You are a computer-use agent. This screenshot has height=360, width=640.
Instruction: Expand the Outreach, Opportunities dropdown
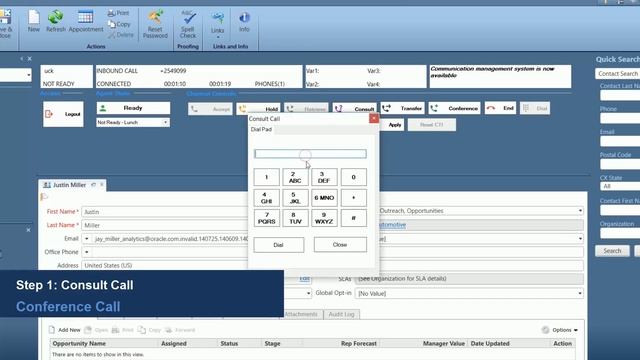580,211
